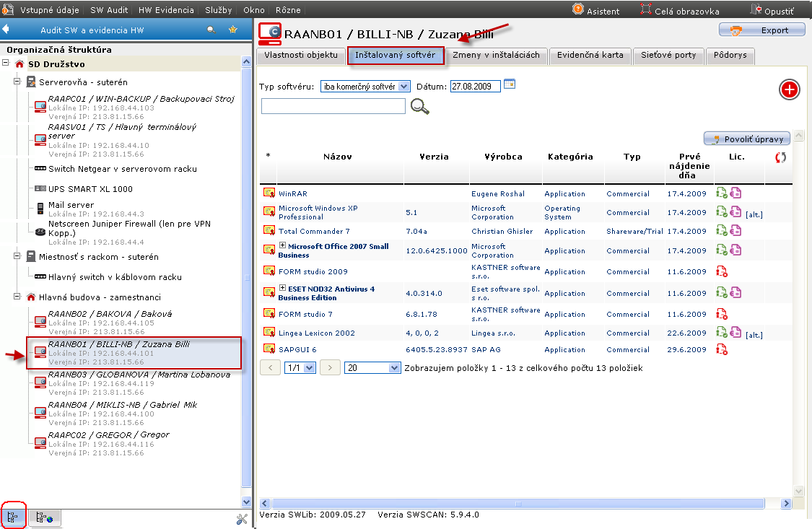Switch to network structure view icon at bottom left
This screenshot has height=529, width=812.
click(45, 517)
